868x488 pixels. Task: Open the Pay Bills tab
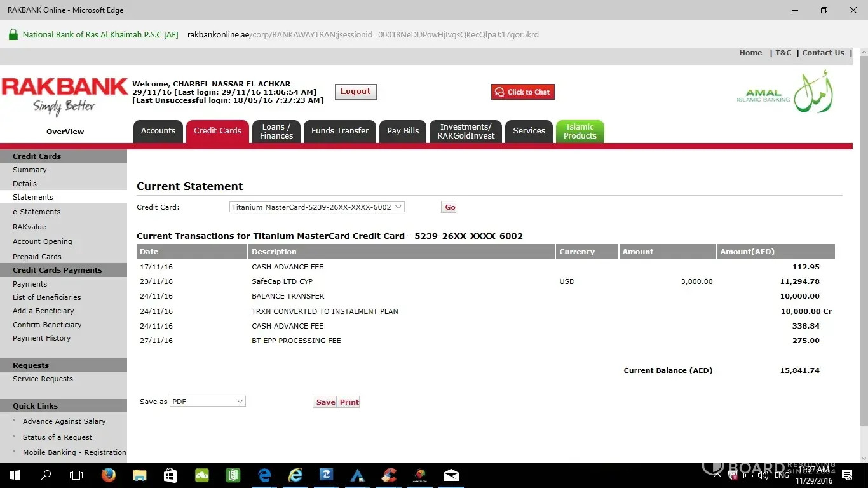click(x=403, y=131)
